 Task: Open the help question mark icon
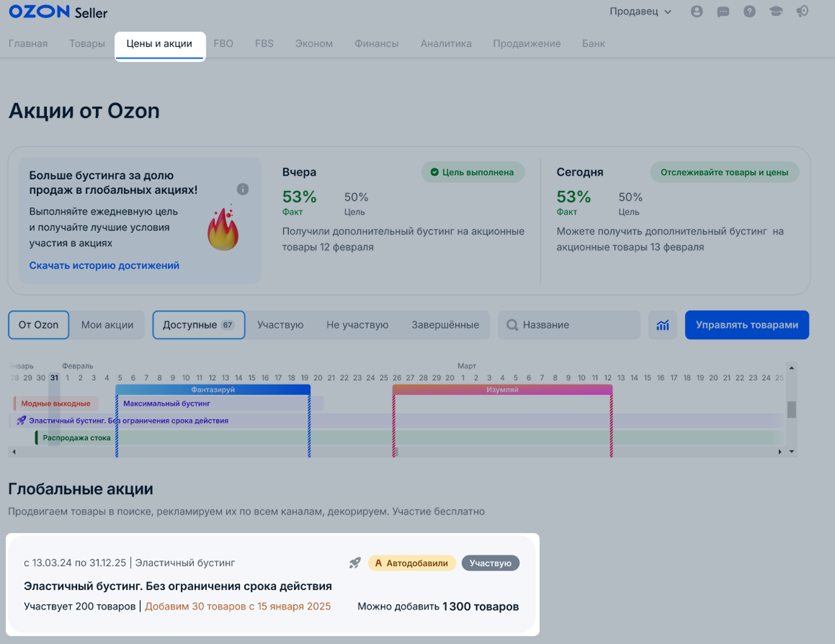coord(749,12)
